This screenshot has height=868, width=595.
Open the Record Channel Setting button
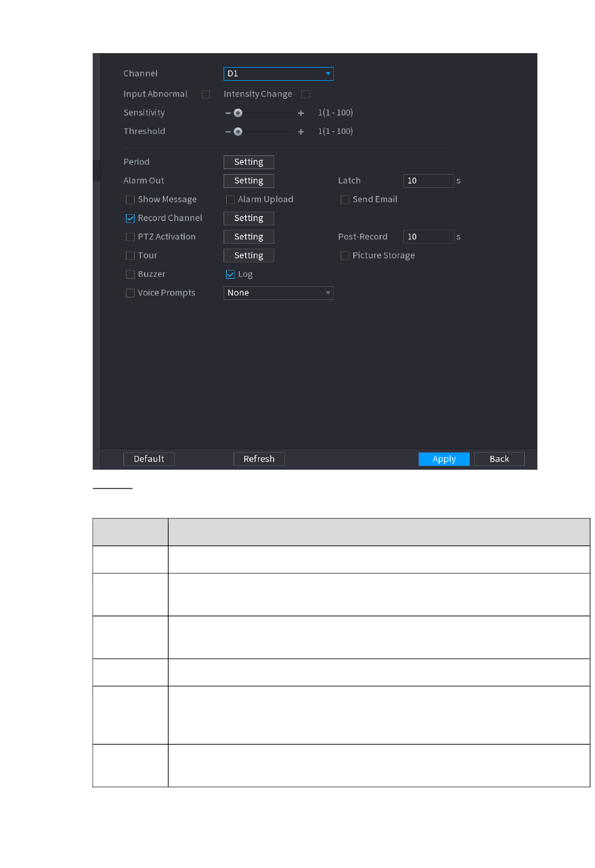[x=249, y=219]
